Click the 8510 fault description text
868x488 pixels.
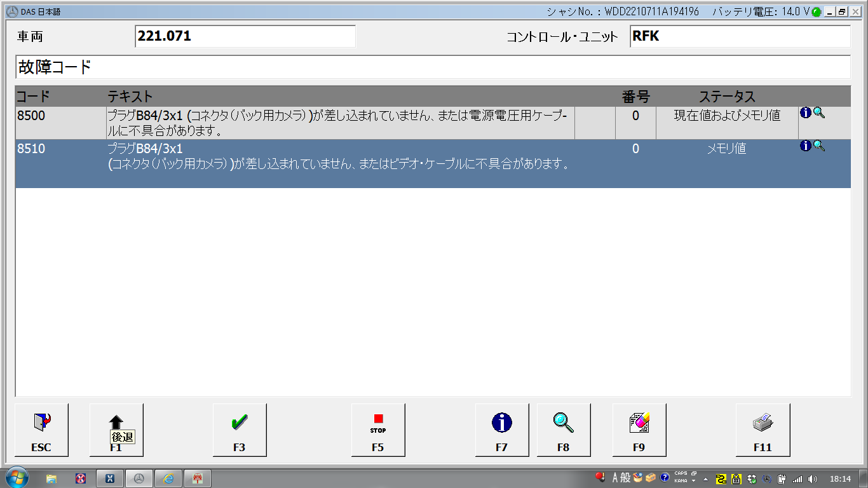coord(337,157)
